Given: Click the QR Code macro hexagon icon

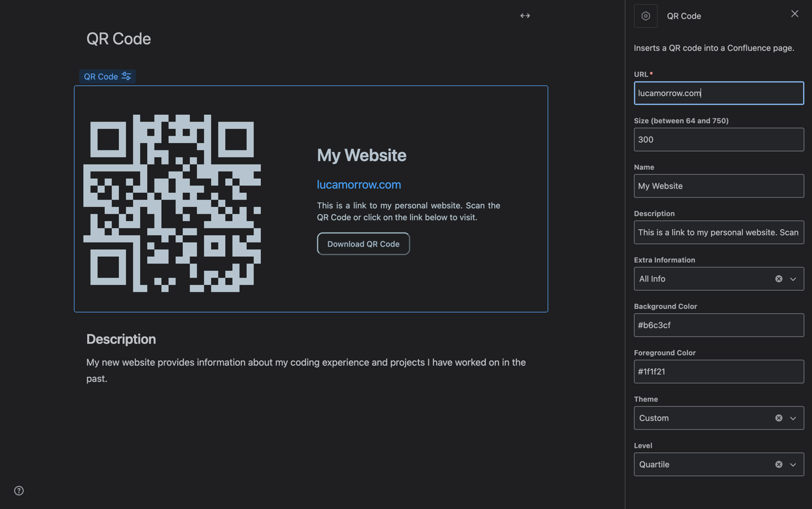Looking at the screenshot, I should click(x=646, y=16).
